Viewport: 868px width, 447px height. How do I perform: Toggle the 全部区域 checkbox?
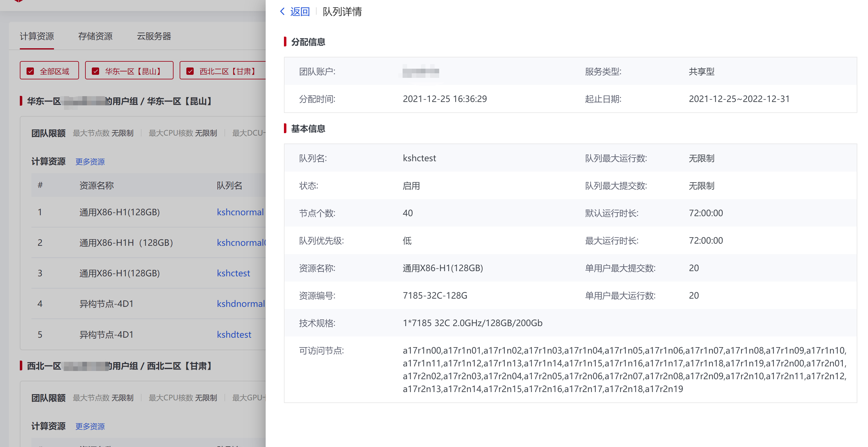[x=30, y=71]
